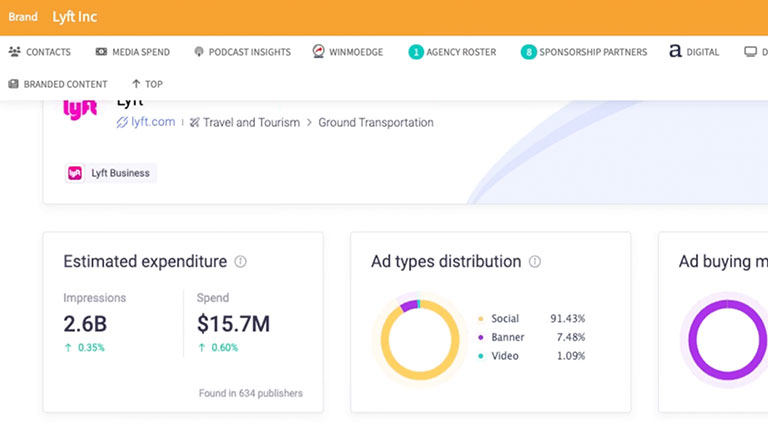Click the Podcast Insights microphone icon
Image resolution: width=768 pixels, height=439 pixels.
pos(198,51)
